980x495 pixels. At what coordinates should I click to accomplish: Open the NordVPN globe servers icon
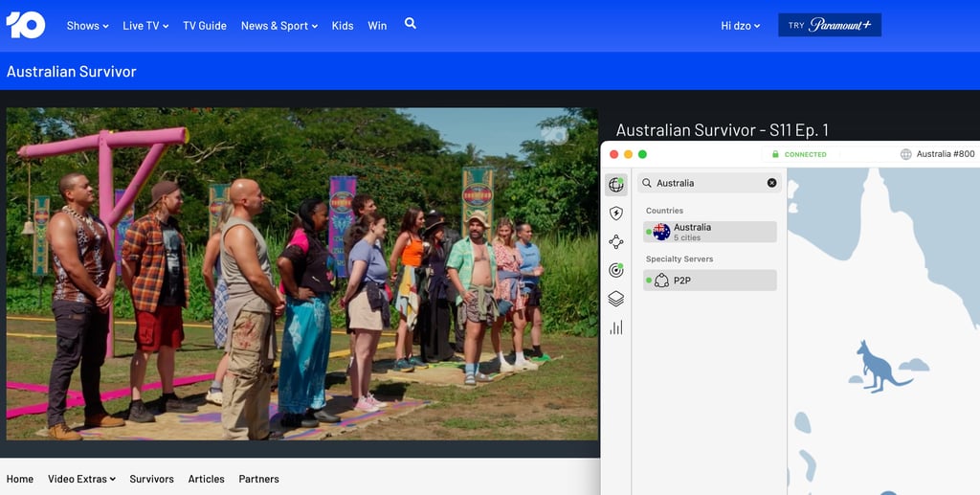pos(616,185)
